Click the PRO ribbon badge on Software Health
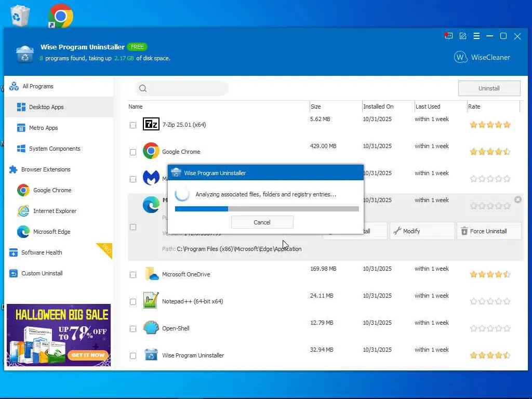532x399 pixels. coord(106,249)
